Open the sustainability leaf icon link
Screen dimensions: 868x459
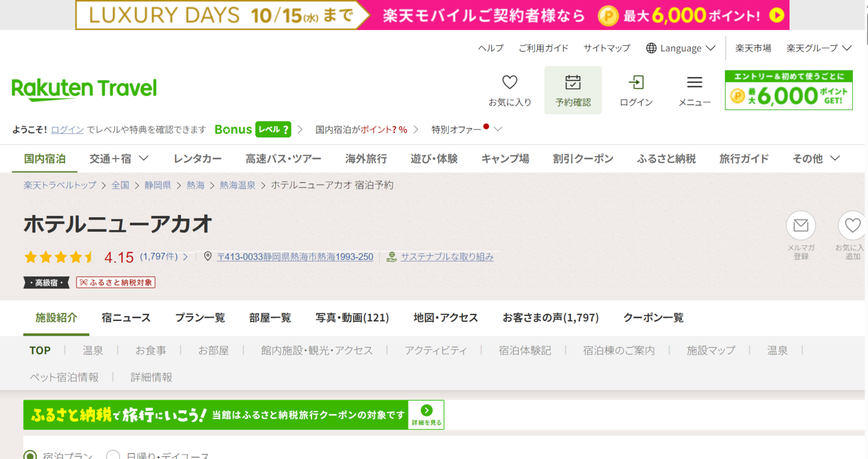tap(392, 257)
